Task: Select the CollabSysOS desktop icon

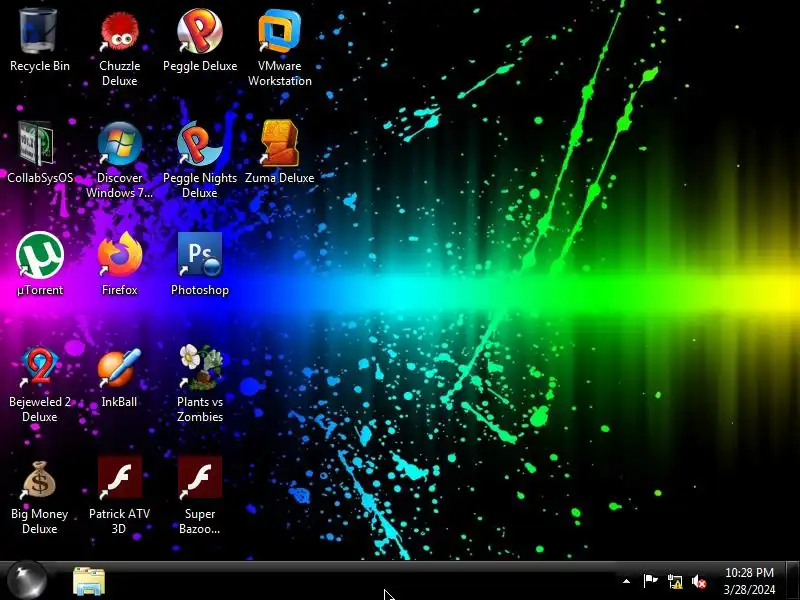Action: pyautogui.click(x=39, y=153)
